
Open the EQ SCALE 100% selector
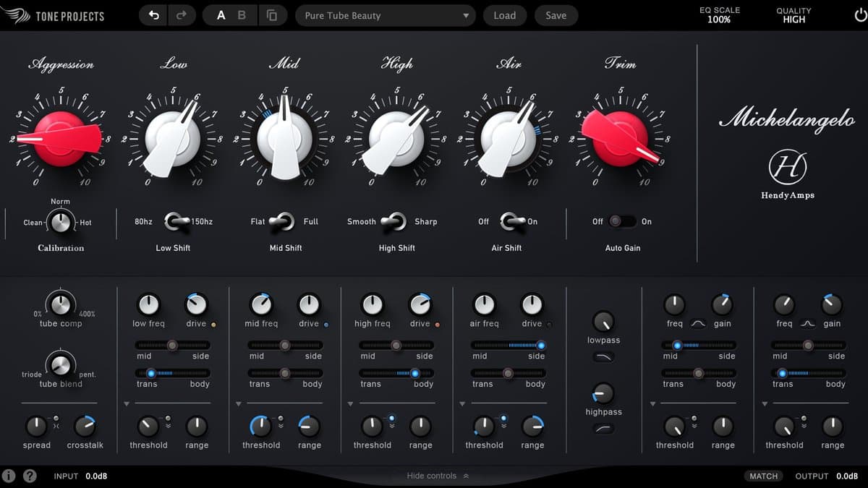(718, 15)
